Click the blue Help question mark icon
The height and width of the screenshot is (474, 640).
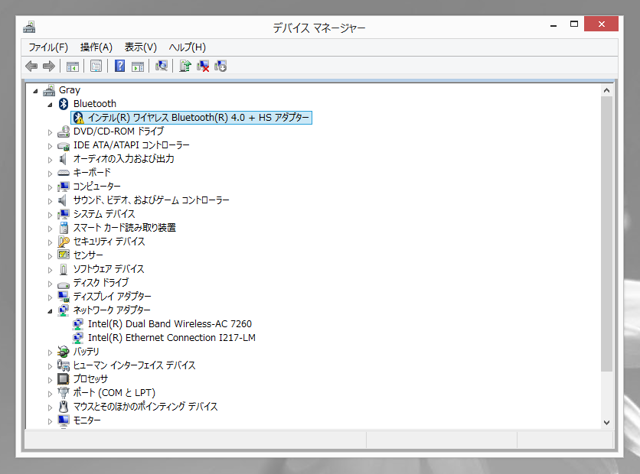pos(120,66)
